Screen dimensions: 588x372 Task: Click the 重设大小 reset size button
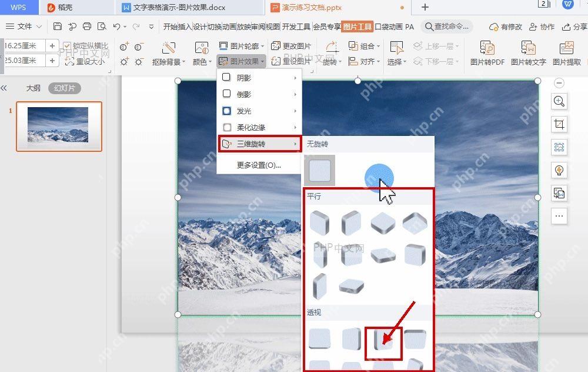point(85,61)
